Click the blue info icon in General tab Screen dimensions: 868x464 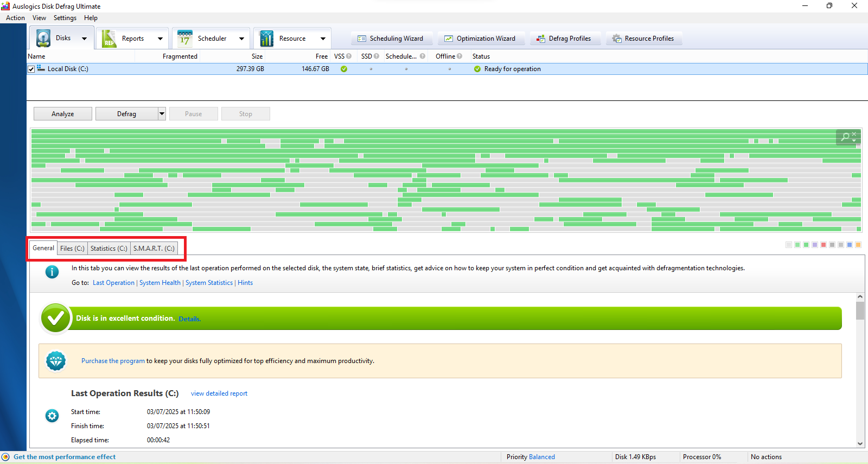pos(52,272)
